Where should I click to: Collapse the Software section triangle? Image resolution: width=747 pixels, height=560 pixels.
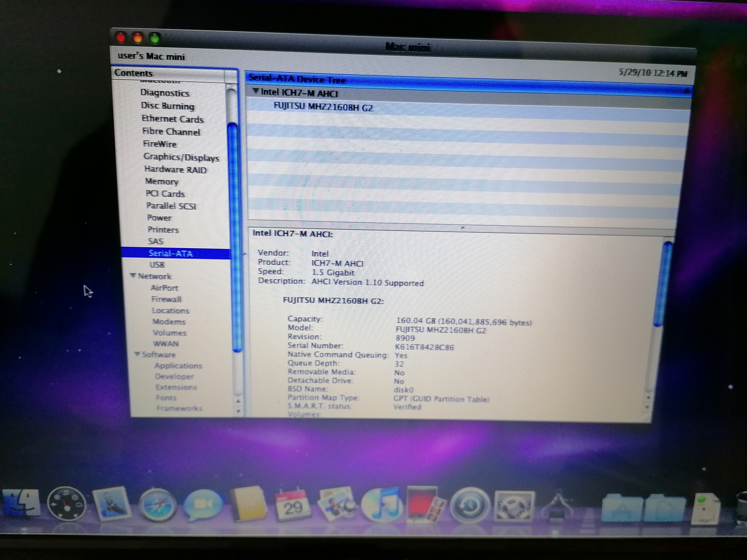point(137,354)
